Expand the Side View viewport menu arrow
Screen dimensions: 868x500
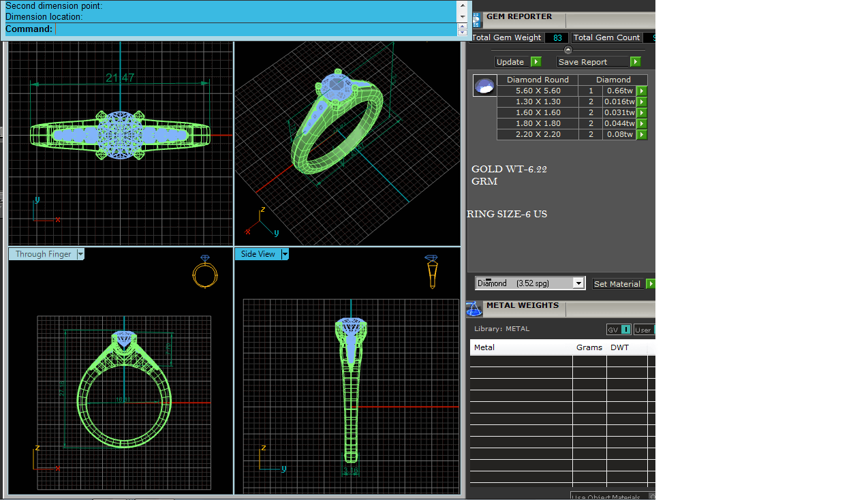coord(285,254)
